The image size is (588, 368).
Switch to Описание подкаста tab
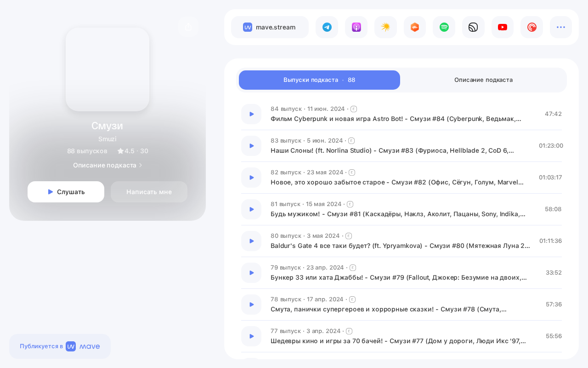pos(483,80)
